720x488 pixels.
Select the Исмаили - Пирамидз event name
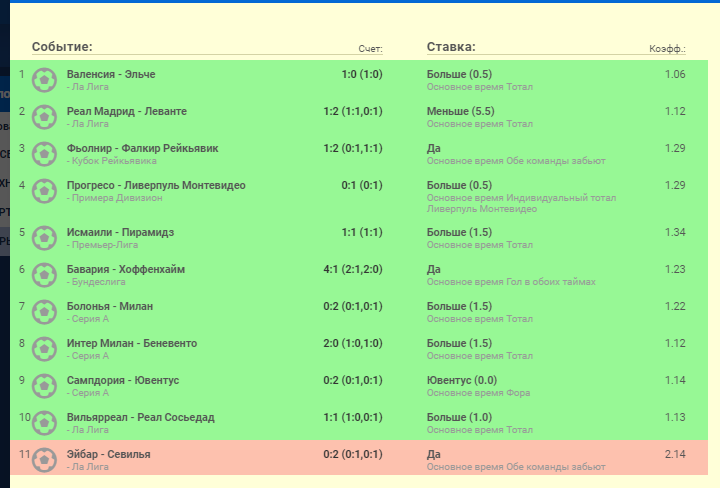click(x=120, y=232)
